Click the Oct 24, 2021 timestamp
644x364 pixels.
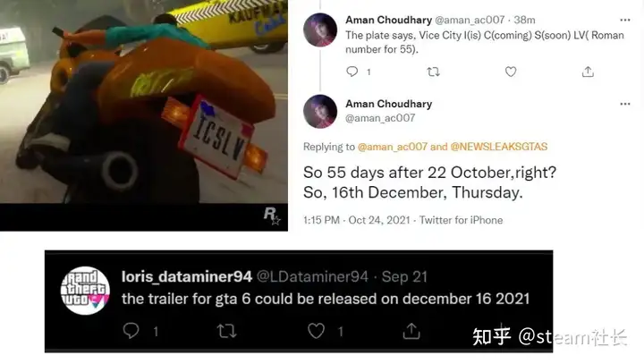[379, 220]
